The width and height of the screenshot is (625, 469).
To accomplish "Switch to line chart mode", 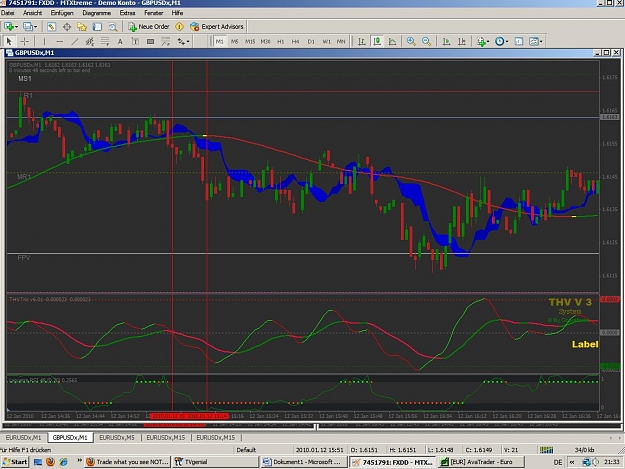I will (392, 41).
